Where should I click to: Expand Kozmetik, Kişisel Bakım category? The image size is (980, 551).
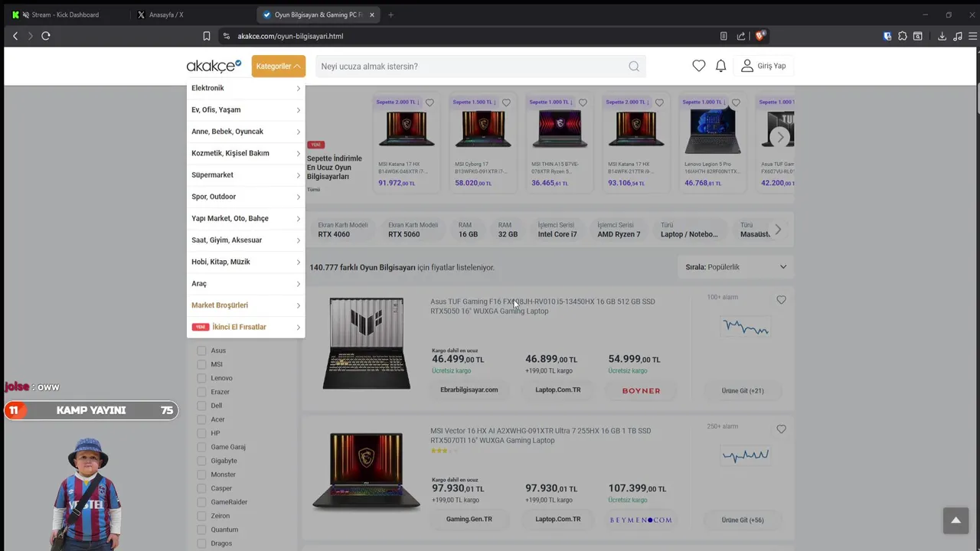[246, 153]
